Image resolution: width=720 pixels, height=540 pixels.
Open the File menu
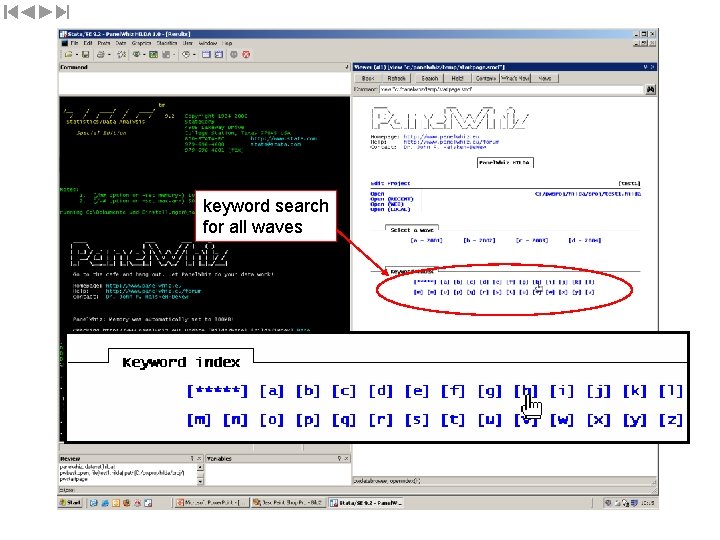74,43
